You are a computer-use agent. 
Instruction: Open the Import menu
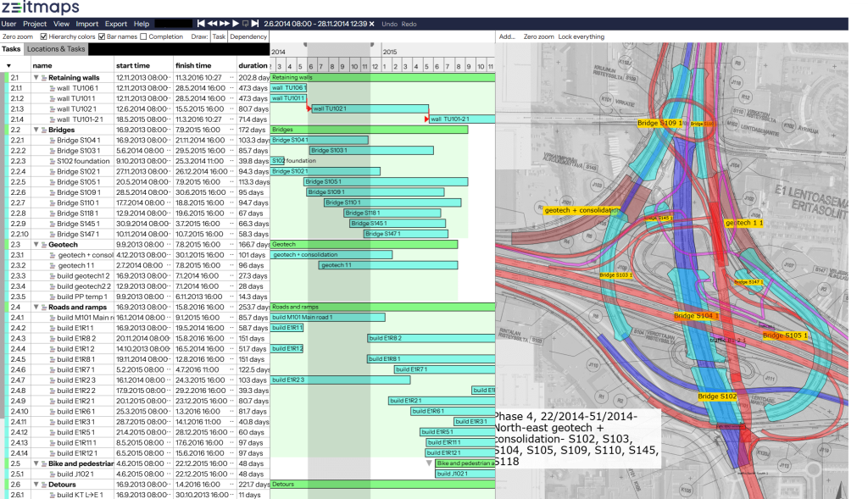[x=87, y=24]
